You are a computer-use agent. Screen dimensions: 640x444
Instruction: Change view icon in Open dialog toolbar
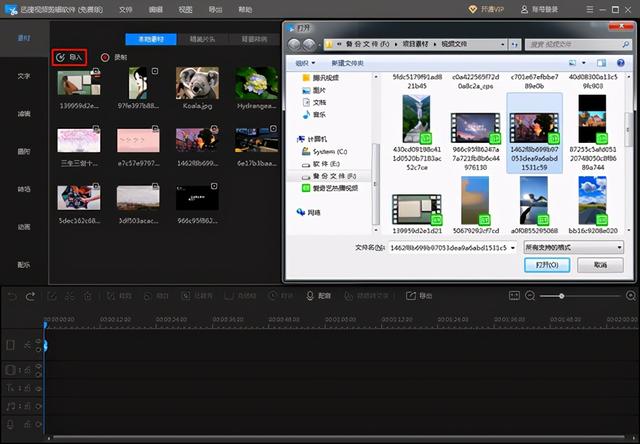pos(573,63)
